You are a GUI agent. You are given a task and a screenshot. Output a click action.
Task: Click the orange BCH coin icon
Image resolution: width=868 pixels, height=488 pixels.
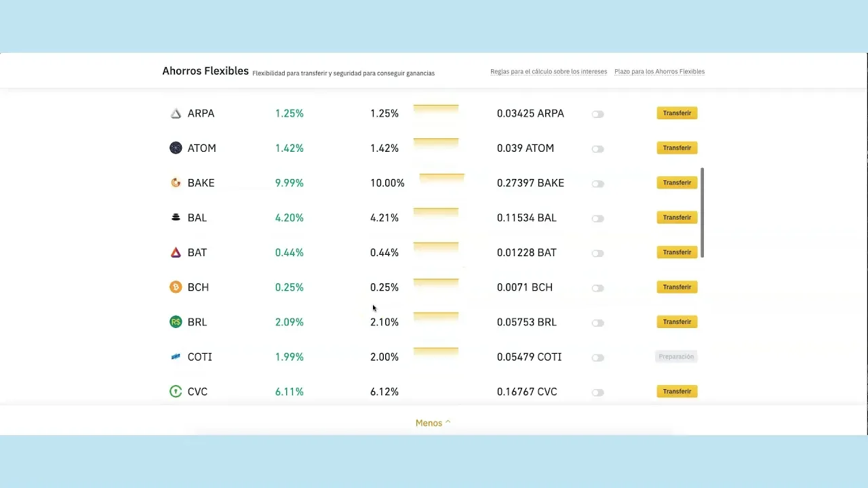[x=176, y=287]
